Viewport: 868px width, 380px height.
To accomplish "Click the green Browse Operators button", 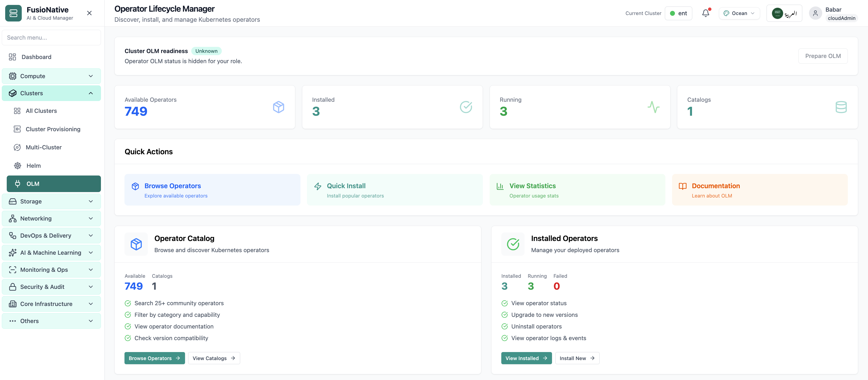I will pos(155,358).
